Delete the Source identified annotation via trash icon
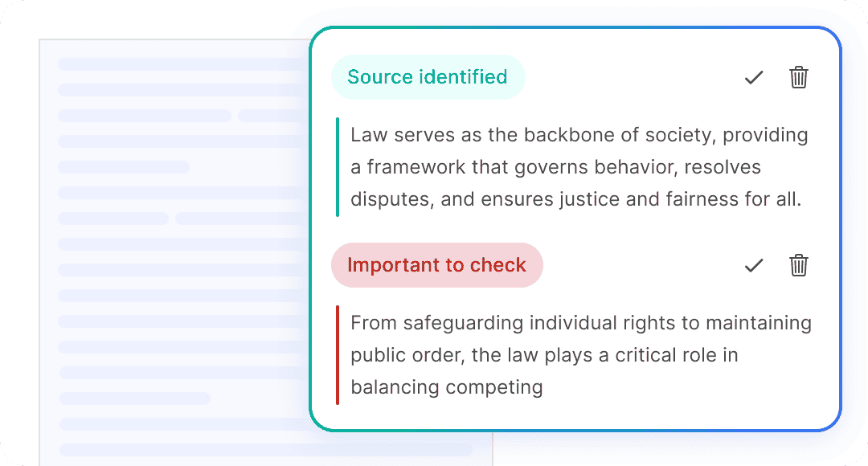The height and width of the screenshot is (466, 868). pos(798,78)
